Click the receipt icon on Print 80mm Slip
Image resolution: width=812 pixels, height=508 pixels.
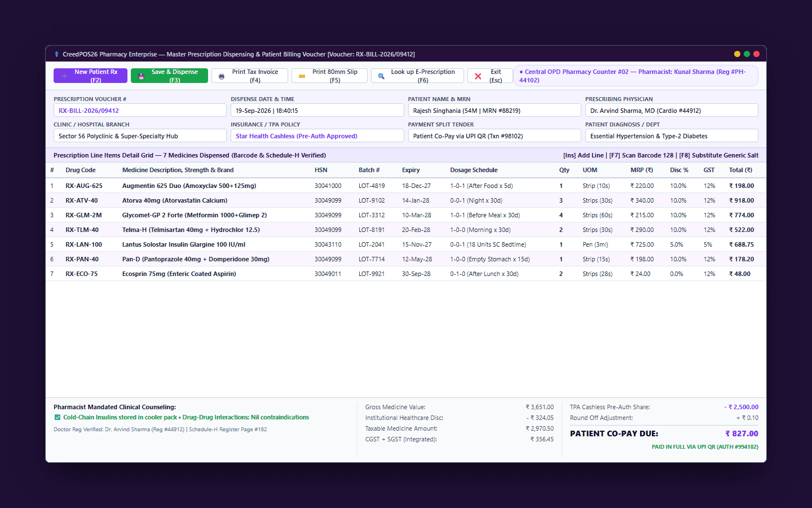pos(302,76)
